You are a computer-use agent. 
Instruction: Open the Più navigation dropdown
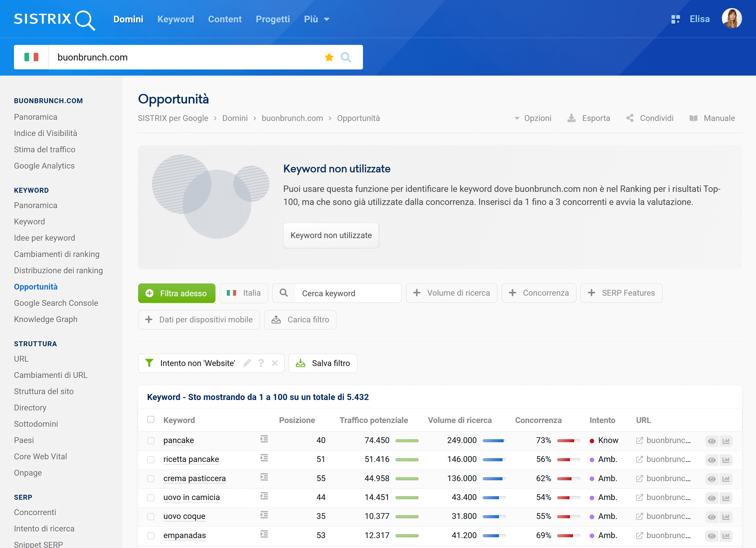pos(316,19)
